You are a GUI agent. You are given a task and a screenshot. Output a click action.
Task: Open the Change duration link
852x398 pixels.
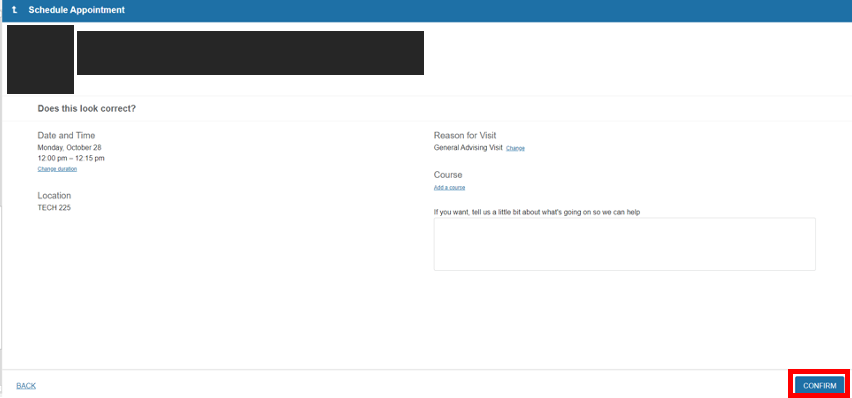tap(57, 169)
